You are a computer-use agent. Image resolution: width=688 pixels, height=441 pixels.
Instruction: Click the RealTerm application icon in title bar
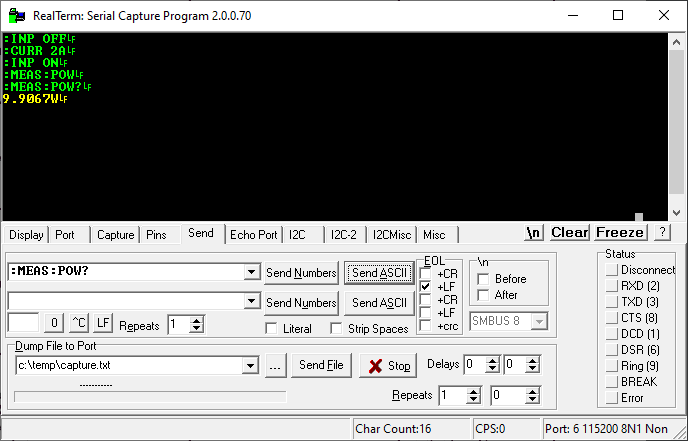tap(17, 16)
